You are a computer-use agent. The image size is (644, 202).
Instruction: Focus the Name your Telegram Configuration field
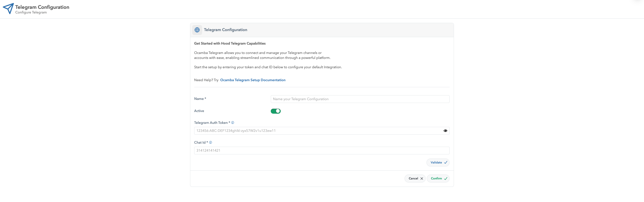(x=360, y=99)
